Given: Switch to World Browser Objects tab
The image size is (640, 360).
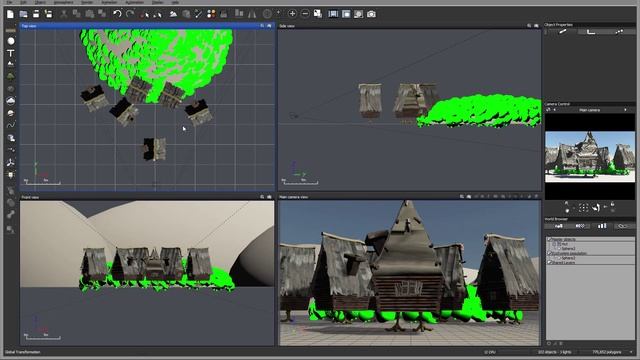Looking at the screenshot, I should tap(558, 226).
